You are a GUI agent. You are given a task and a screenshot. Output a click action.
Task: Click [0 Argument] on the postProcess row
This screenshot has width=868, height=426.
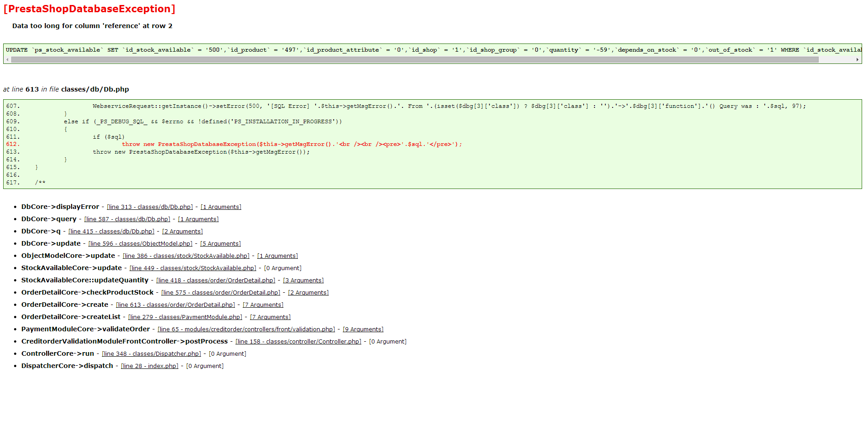pos(388,342)
